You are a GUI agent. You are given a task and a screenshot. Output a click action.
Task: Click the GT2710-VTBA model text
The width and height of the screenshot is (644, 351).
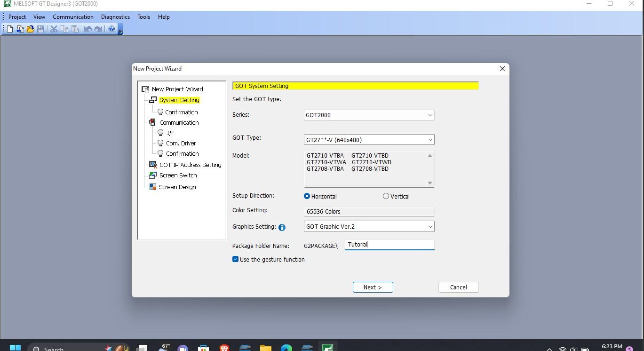coord(325,155)
